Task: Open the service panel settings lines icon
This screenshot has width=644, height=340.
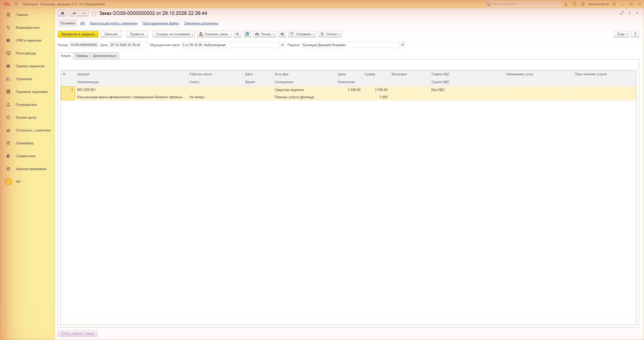Action: tap(614, 4)
